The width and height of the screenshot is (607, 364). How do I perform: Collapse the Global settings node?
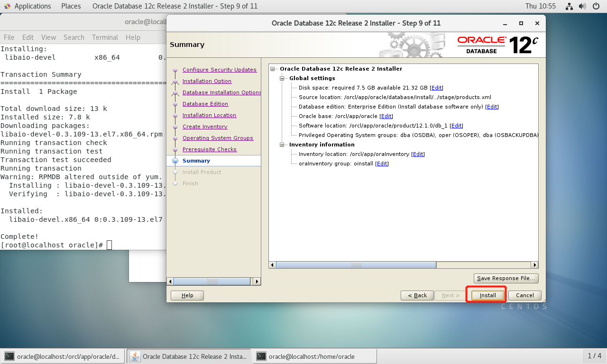click(x=282, y=78)
